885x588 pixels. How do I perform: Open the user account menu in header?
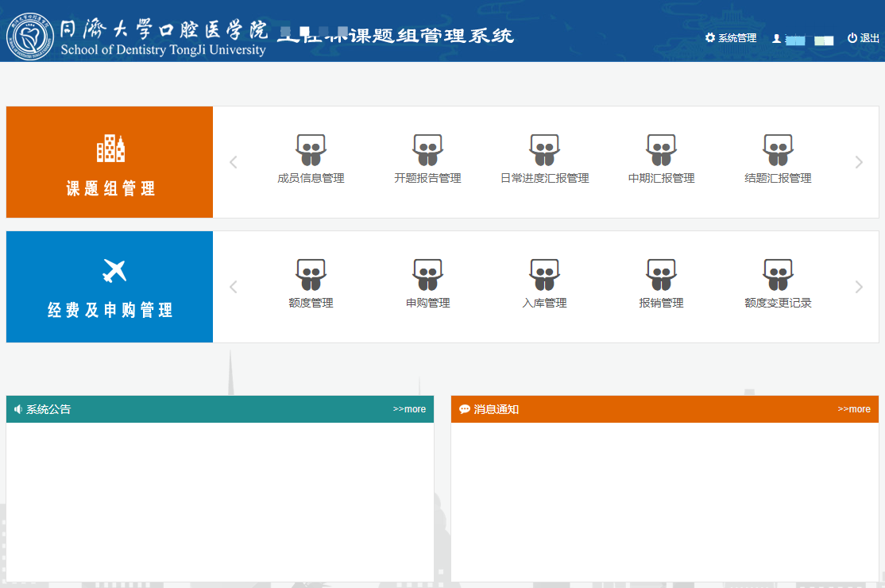point(802,39)
